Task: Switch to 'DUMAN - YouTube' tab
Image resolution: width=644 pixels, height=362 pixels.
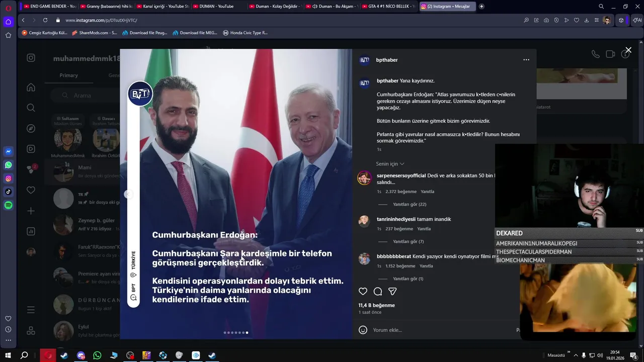Action: click(218, 7)
